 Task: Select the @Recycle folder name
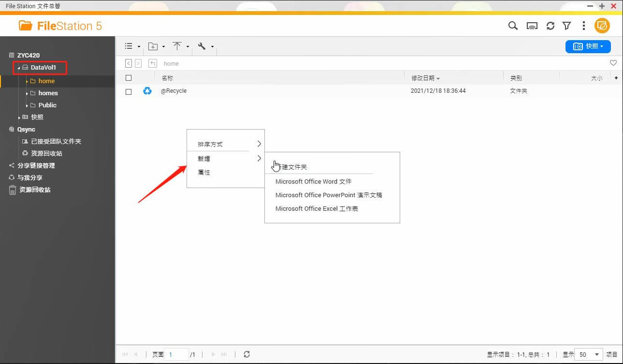174,91
